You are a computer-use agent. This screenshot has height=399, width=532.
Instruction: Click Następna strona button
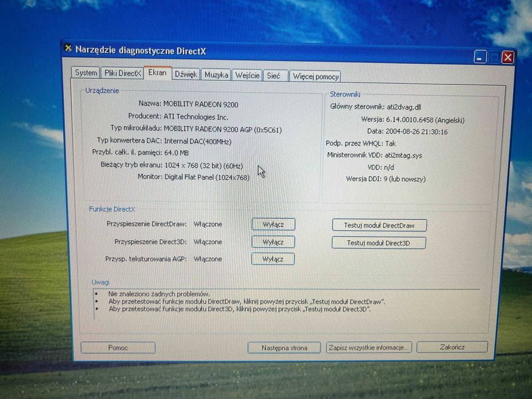284,348
